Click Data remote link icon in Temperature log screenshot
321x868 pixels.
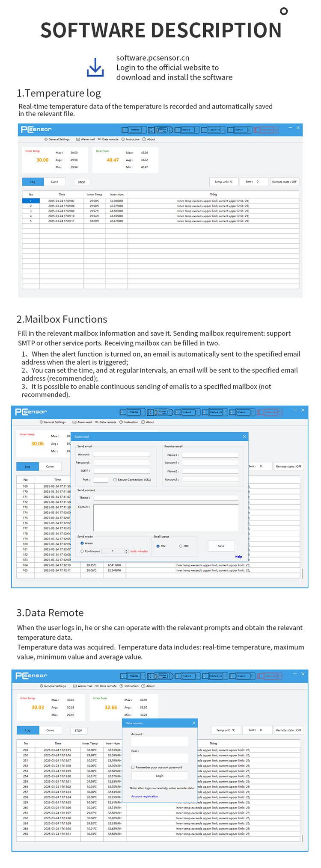pyautogui.click(x=99, y=139)
